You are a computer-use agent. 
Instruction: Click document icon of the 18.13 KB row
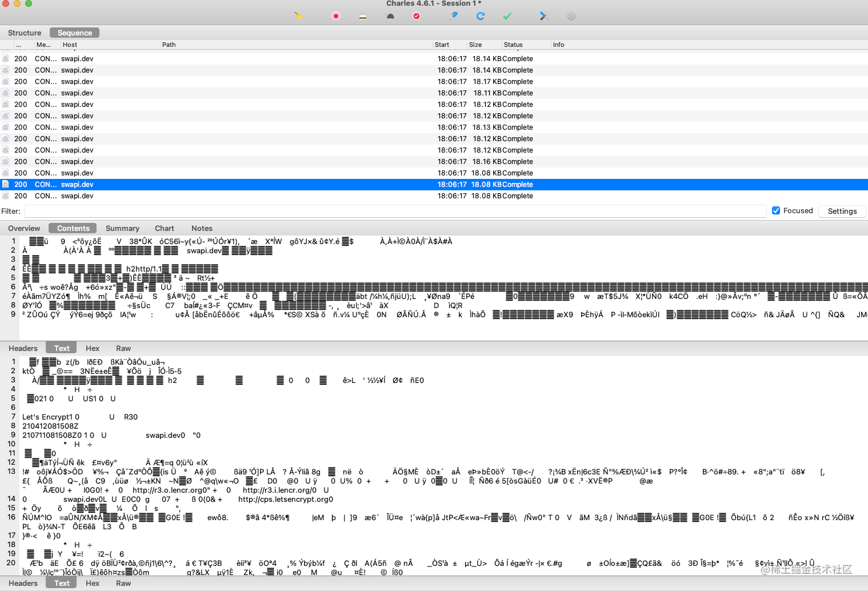click(5, 127)
